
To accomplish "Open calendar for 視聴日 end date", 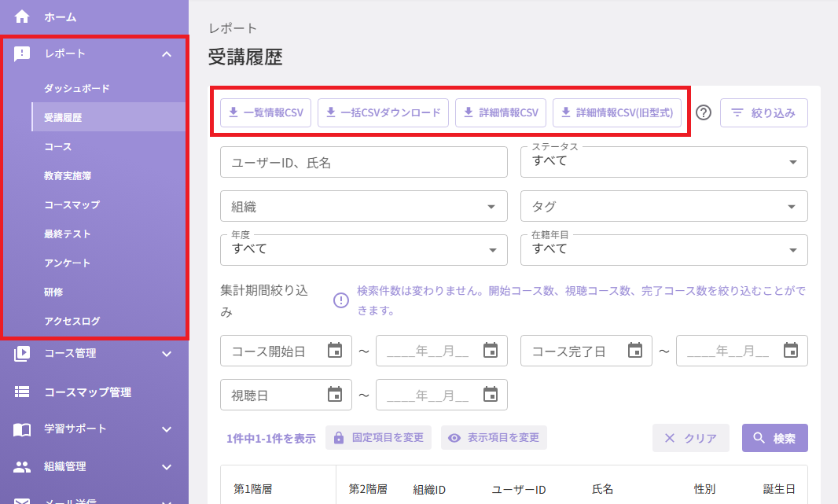I will pos(491,395).
